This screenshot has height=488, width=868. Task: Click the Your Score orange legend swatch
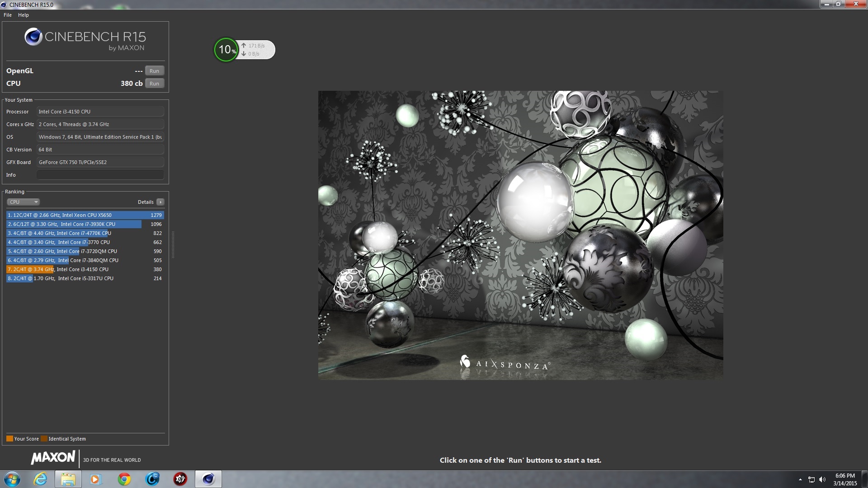[9, 439]
